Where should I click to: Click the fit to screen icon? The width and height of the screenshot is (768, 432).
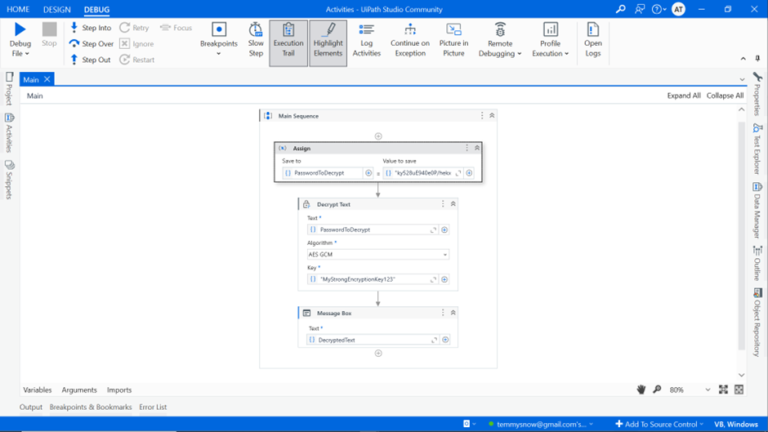(723, 389)
